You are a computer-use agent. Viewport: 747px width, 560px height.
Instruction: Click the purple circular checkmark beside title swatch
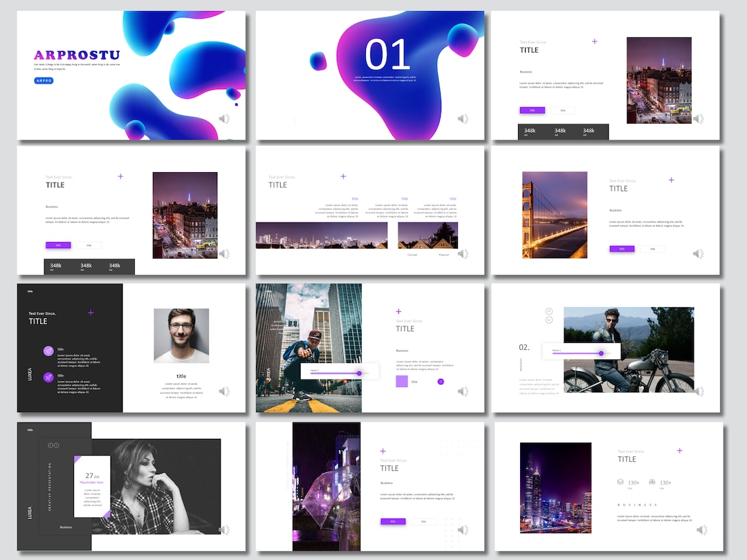click(441, 382)
